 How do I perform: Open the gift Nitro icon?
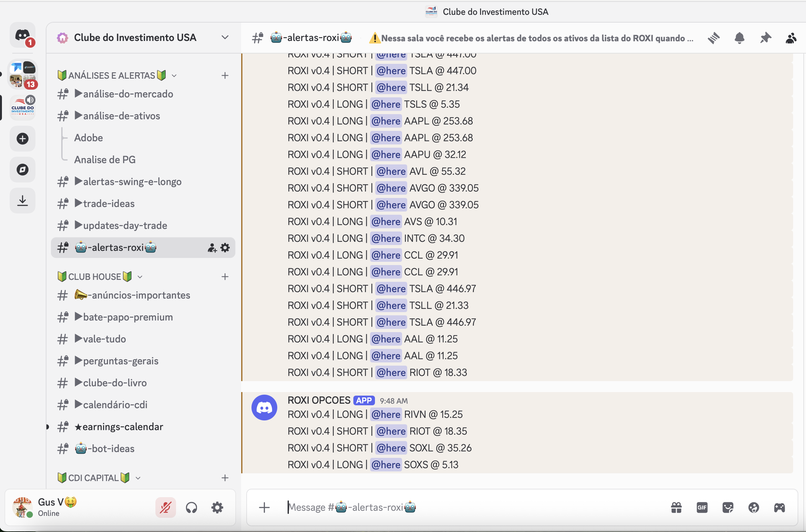(x=676, y=507)
